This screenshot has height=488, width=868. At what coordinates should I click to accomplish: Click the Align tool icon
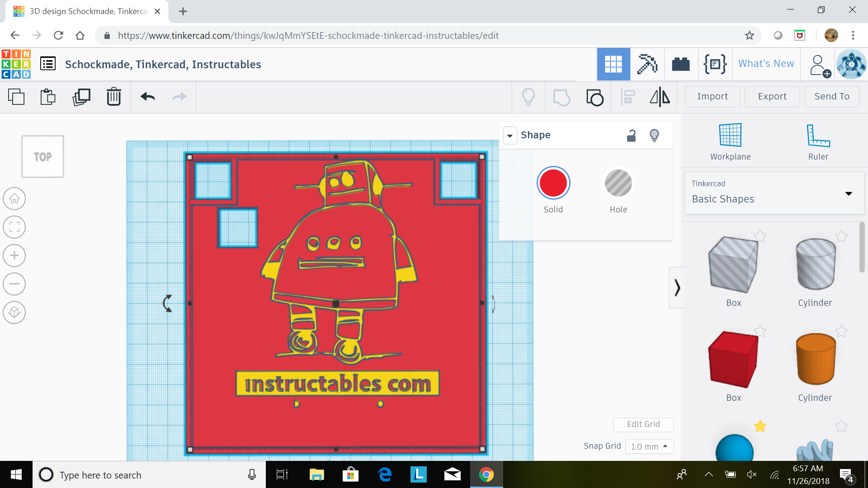coord(628,97)
